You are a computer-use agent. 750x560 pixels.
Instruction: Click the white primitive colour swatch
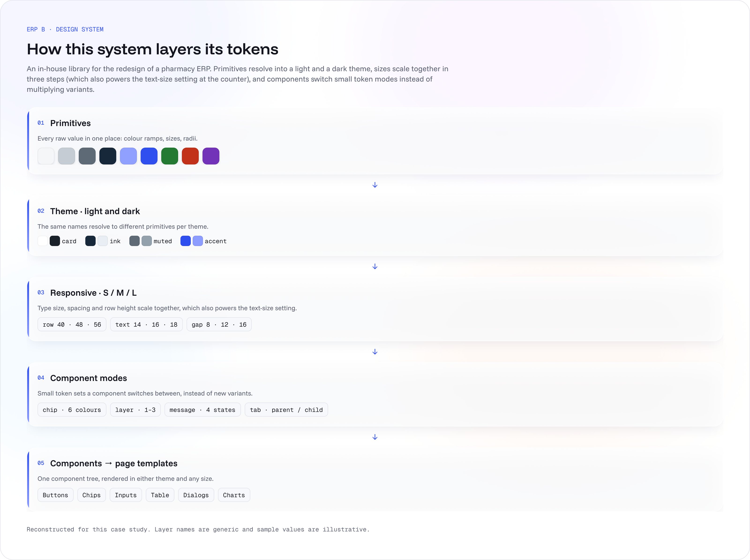coord(46,156)
